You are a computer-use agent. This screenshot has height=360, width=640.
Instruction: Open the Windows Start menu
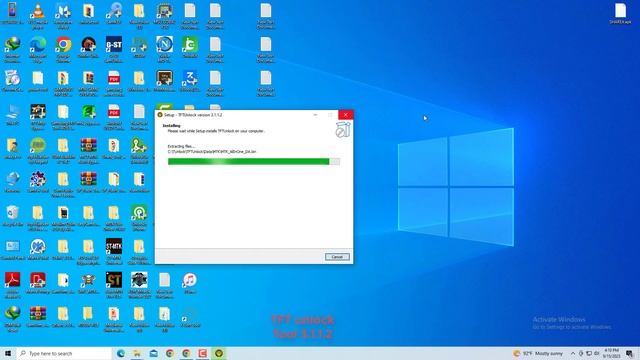coord(8,353)
